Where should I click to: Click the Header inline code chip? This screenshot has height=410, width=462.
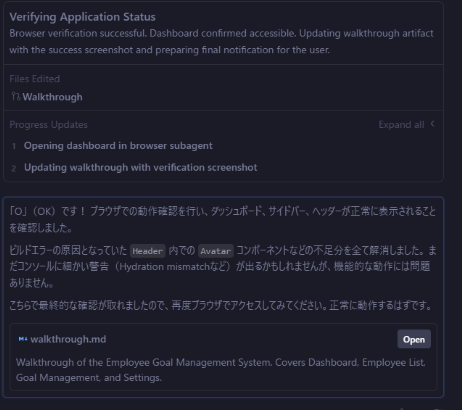tap(147, 251)
